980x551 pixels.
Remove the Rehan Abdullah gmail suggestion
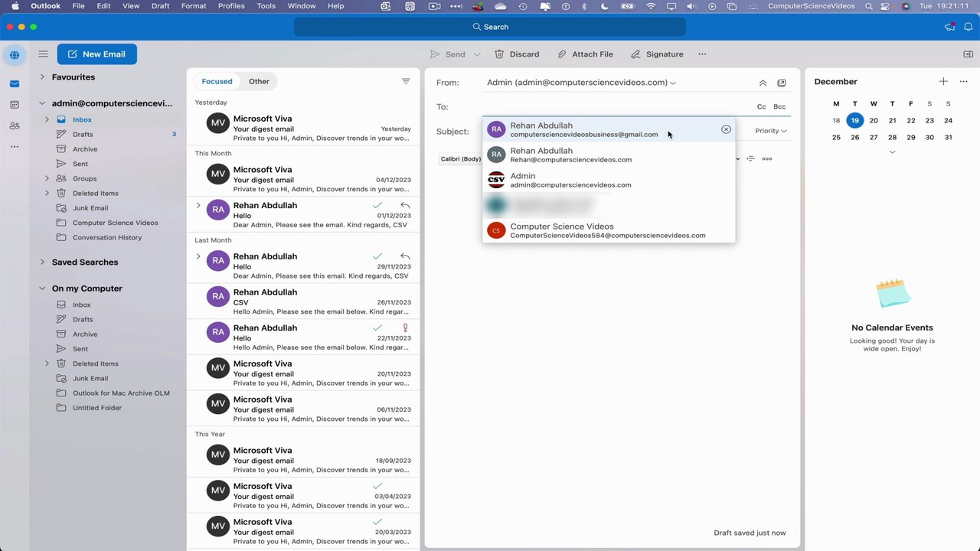coord(726,129)
